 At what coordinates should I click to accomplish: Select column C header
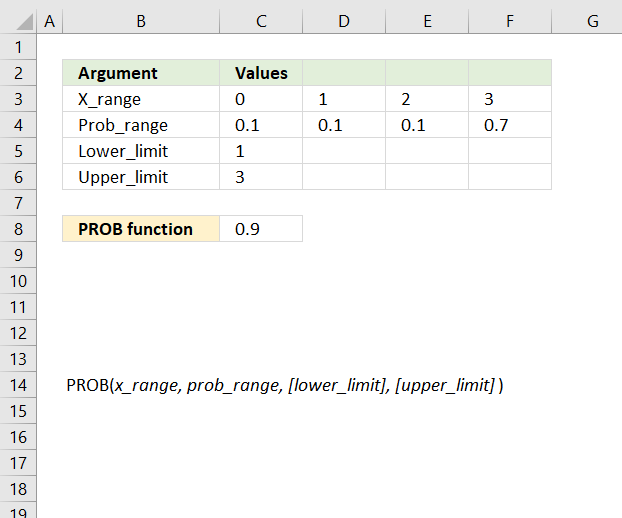(x=261, y=21)
